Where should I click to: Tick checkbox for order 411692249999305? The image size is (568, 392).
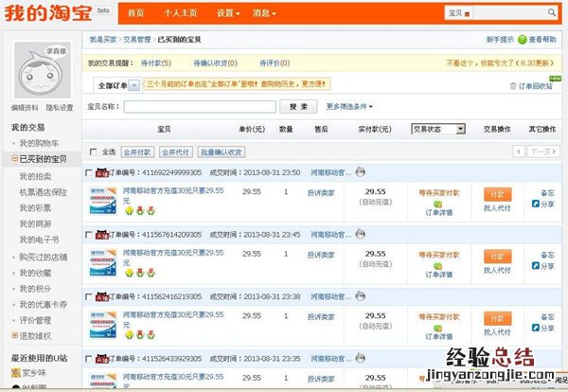click(x=90, y=173)
